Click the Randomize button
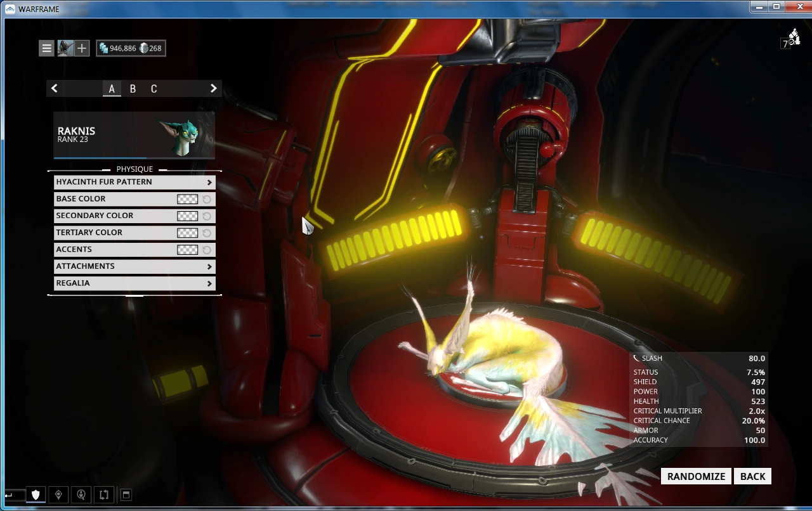Viewport: 812px width, 511px height. click(696, 477)
